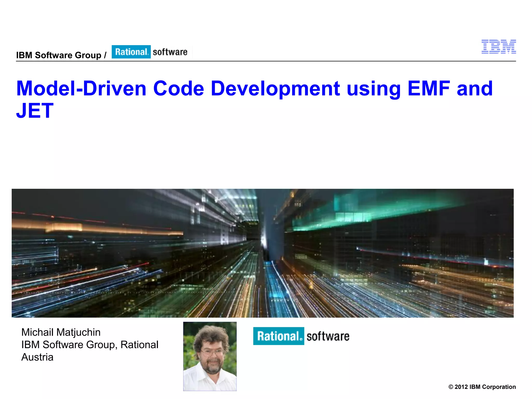Click the Rational software logo beside the photo
The height and width of the screenshot is (399, 532).
click(301, 336)
